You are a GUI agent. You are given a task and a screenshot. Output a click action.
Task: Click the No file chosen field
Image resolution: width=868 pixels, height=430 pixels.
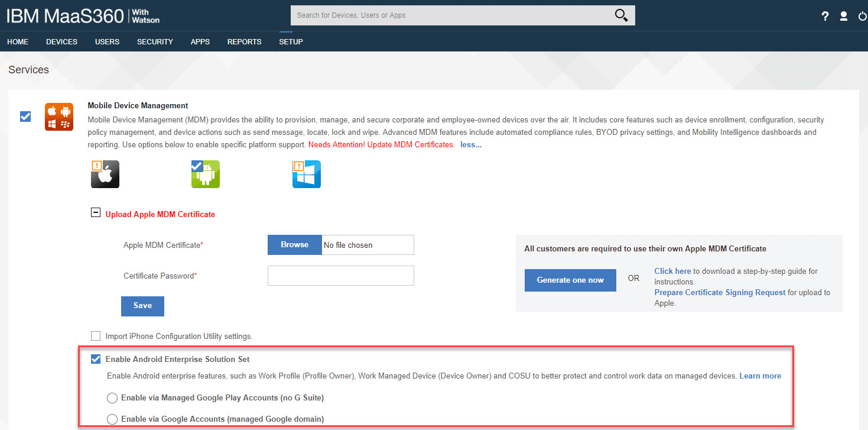[x=368, y=245]
